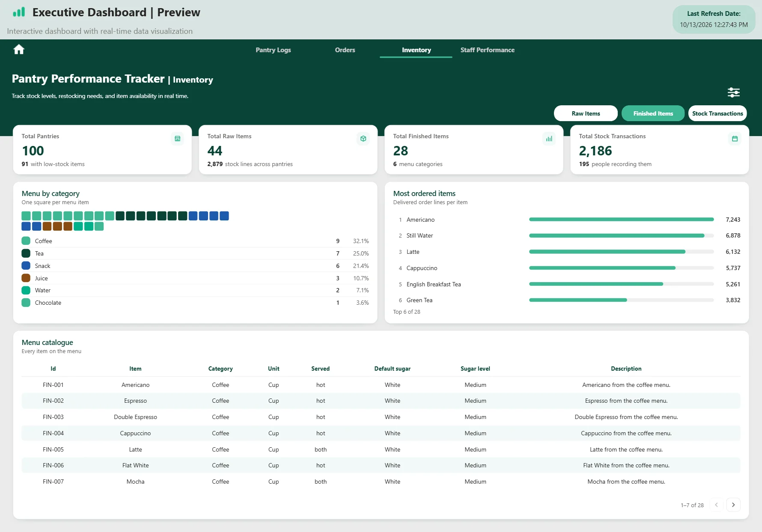762x532 pixels.
Task: Click the dashboard bar chart logo
Action: coord(19,12)
